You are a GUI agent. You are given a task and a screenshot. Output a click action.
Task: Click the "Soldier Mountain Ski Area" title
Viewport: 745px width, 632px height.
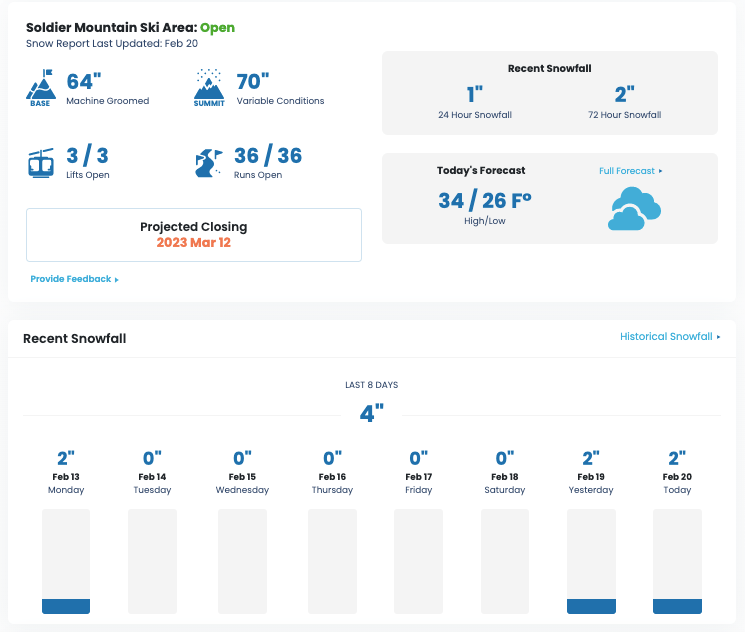pyautogui.click(x=112, y=28)
